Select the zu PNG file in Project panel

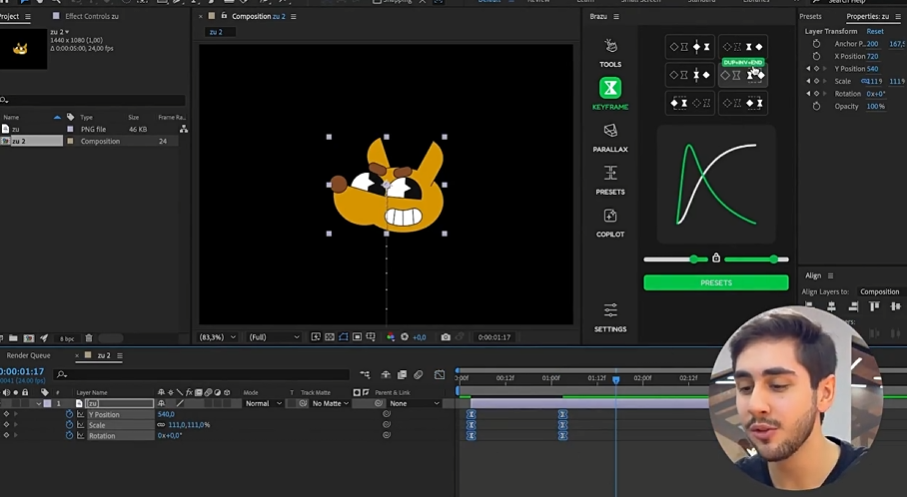16,129
